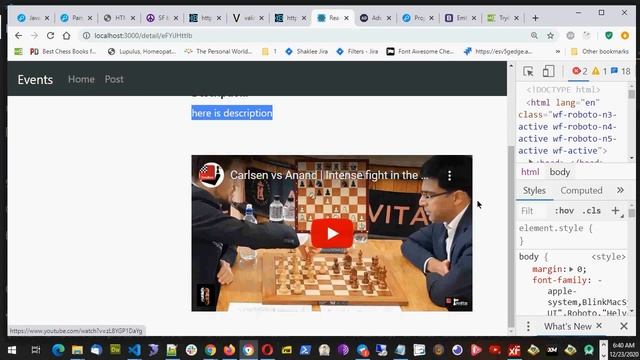This screenshot has width=640, height=360.
Task: Open Firefox from the taskbar
Action: [x=229, y=350]
